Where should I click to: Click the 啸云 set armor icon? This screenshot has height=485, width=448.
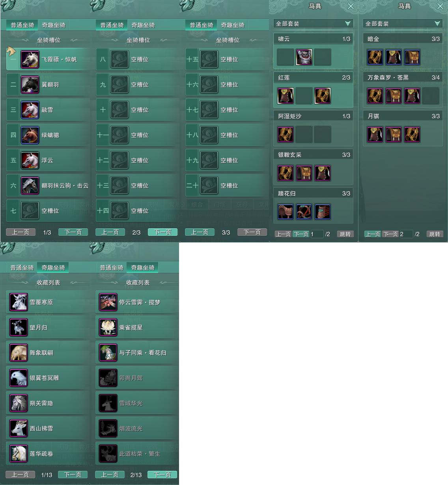coord(304,57)
